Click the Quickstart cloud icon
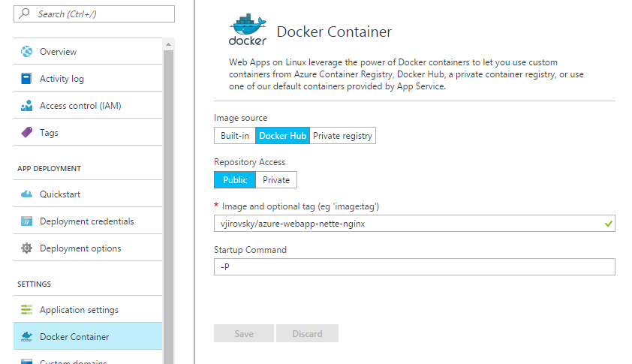This screenshot has height=364, width=632. (26, 194)
